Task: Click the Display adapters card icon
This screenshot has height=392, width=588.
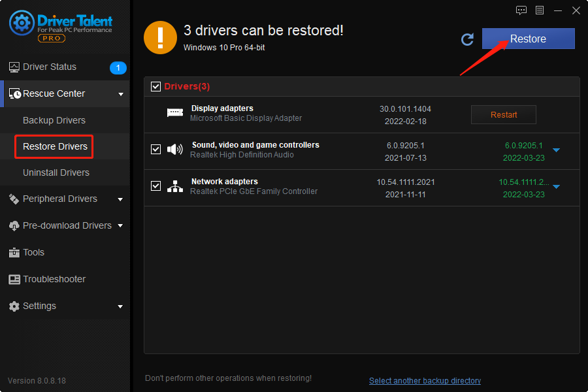Action: click(x=174, y=112)
